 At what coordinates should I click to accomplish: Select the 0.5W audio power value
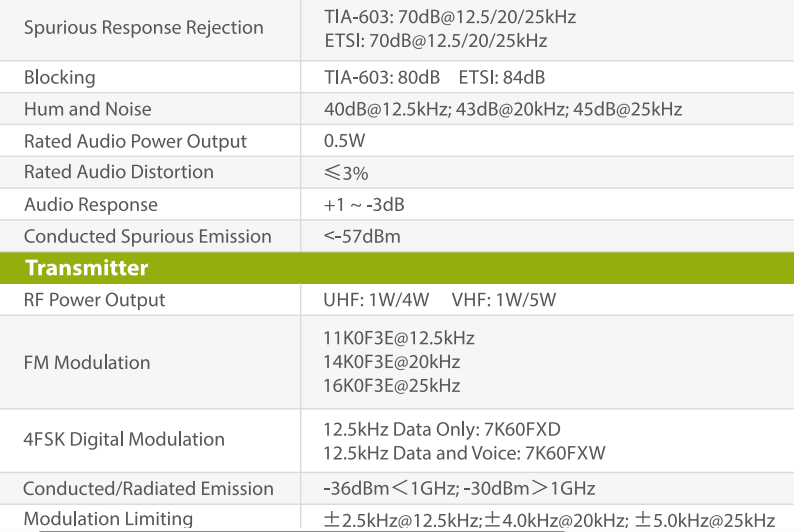[x=345, y=141]
